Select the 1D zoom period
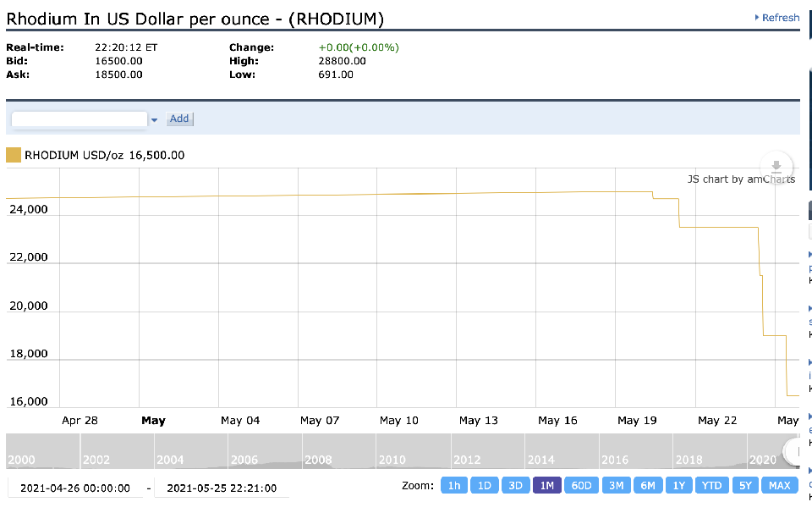 (484, 485)
